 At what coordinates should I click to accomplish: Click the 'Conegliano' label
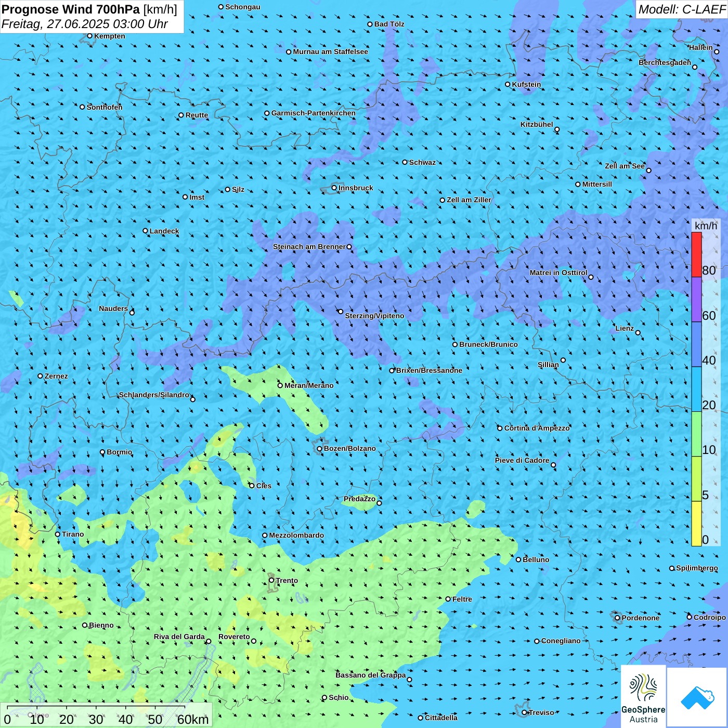pyautogui.click(x=561, y=641)
